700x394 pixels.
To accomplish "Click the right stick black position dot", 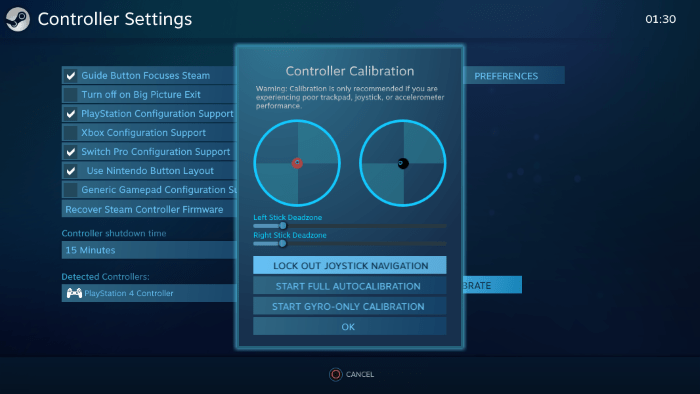I will point(403,163).
